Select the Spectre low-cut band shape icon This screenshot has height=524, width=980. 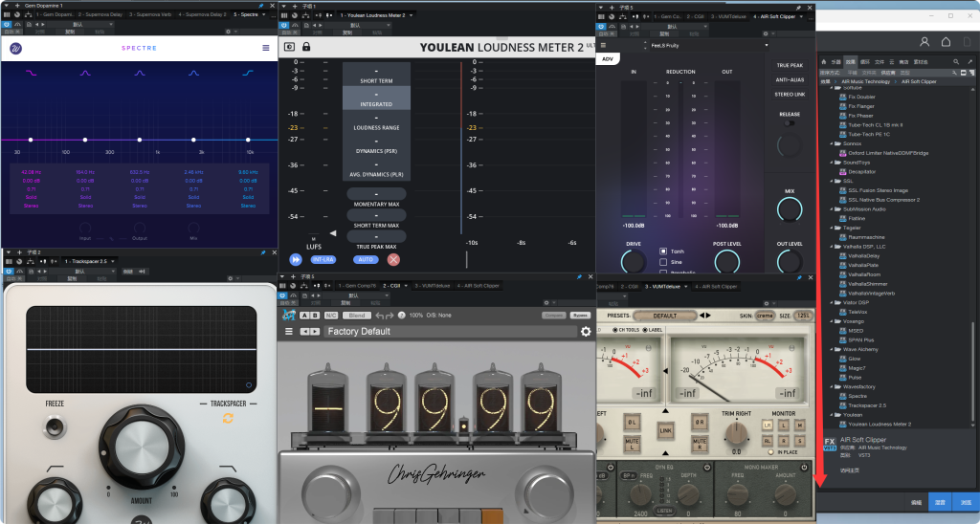[32, 73]
